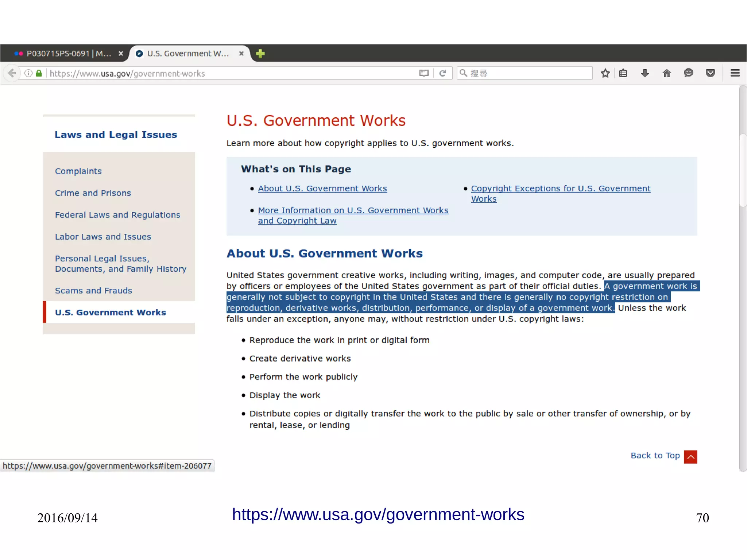Click the red Back to Top arrow icon

tap(690, 457)
